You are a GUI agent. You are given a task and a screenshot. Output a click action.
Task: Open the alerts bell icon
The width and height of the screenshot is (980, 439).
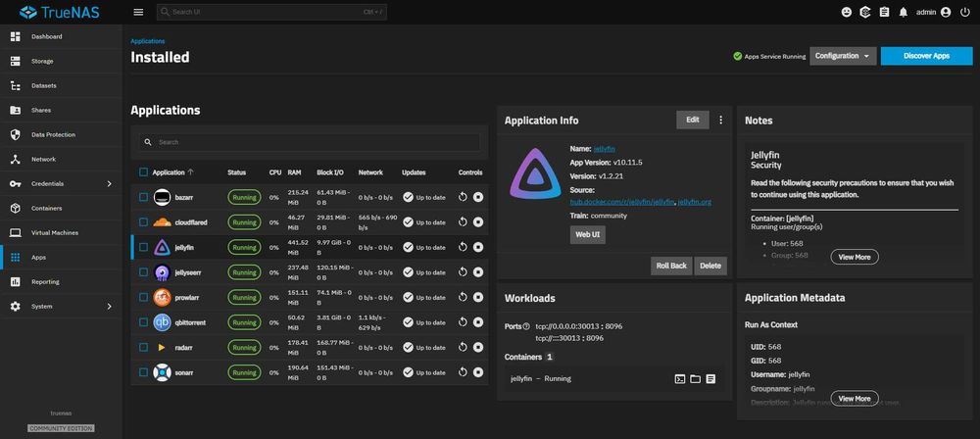904,12
